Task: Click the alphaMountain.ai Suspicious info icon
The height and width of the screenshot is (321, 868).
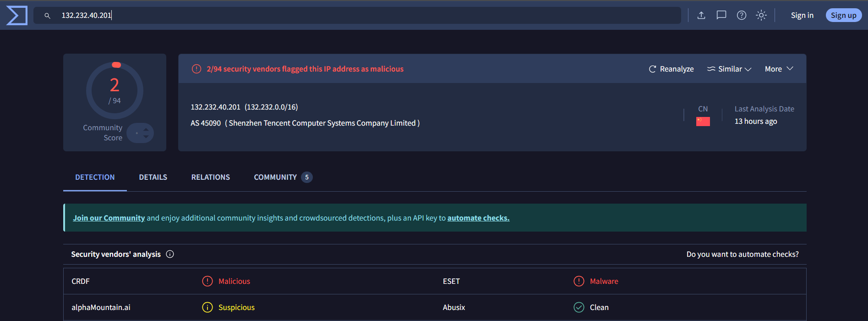Action: click(x=207, y=307)
